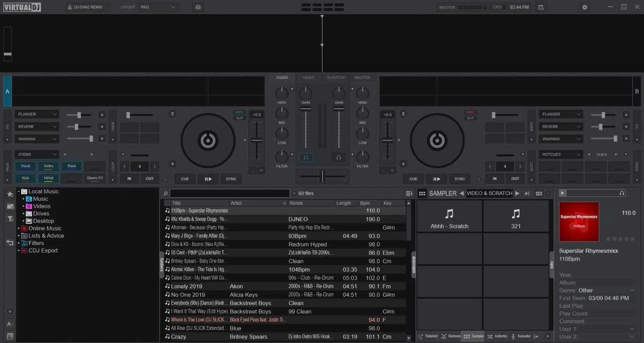Click left headphone PFL icon in mixer
The width and height of the screenshot is (644, 343).
[306, 157]
